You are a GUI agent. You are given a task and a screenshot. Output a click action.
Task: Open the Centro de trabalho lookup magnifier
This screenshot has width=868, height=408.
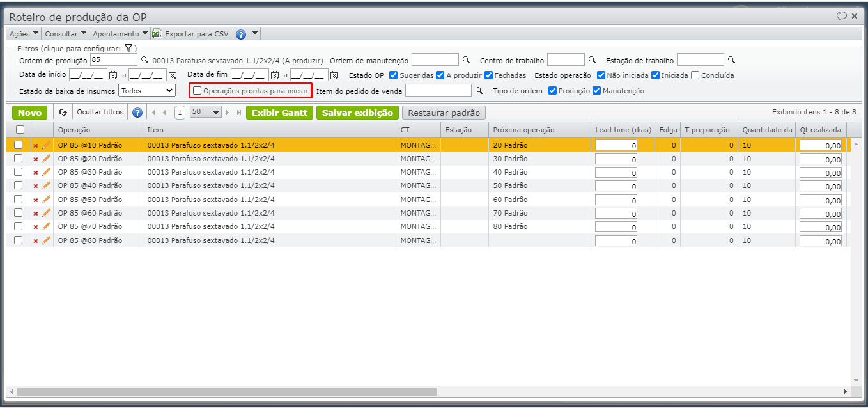pyautogui.click(x=592, y=60)
